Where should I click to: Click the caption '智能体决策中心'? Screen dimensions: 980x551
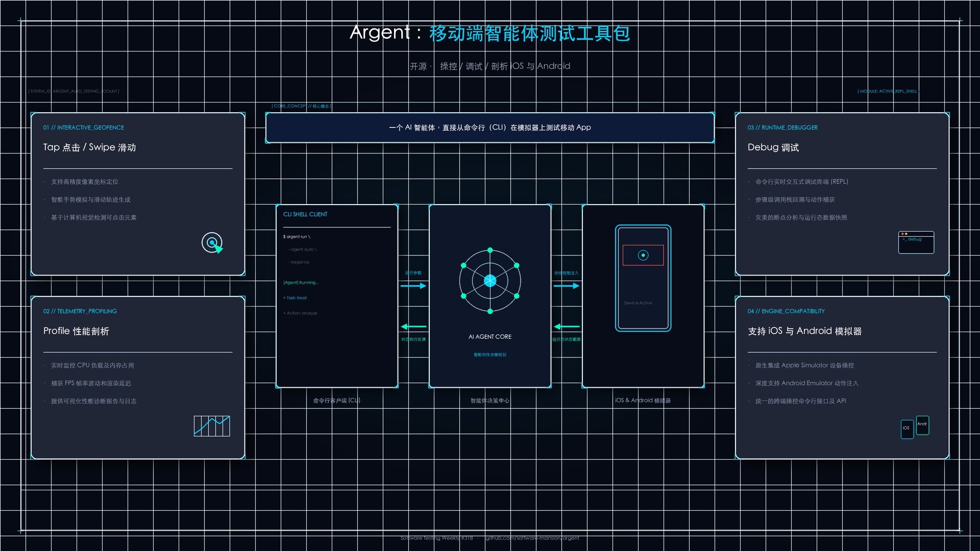tap(490, 400)
